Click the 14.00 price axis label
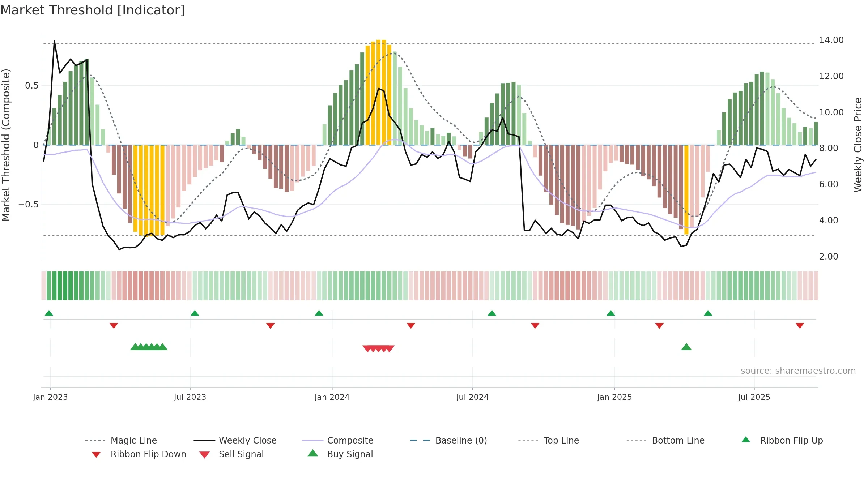Screen dimensions: 868x488 tap(831, 40)
